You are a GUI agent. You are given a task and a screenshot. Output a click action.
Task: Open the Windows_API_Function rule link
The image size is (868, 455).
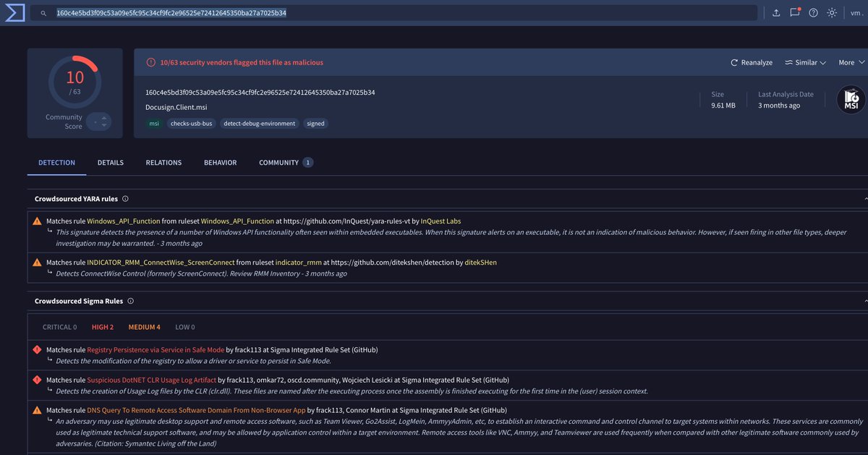[123, 221]
